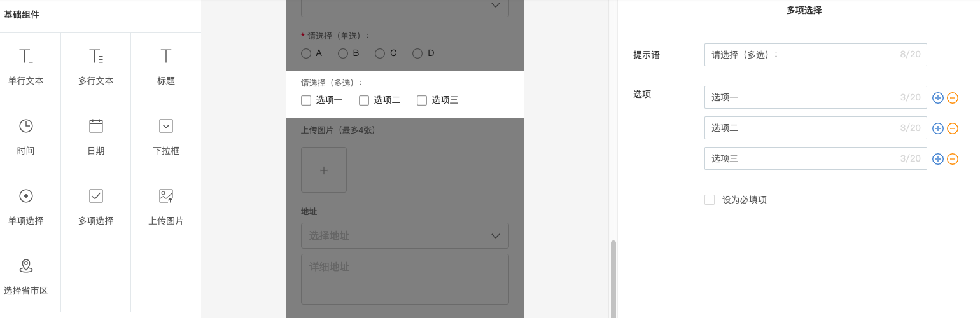Image resolution: width=980 pixels, height=318 pixels.
Task: Click the plus upload image box
Action: tap(324, 170)
